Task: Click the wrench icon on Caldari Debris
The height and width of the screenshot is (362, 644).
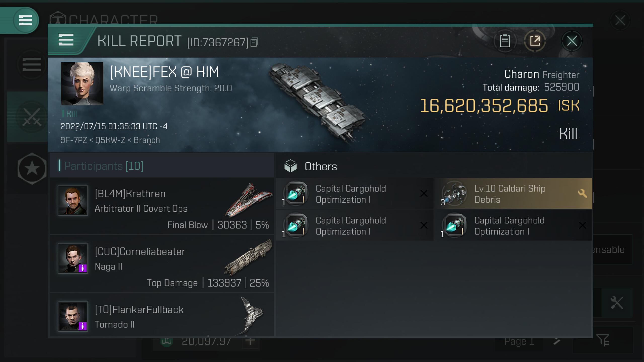Action: point(582,193)
